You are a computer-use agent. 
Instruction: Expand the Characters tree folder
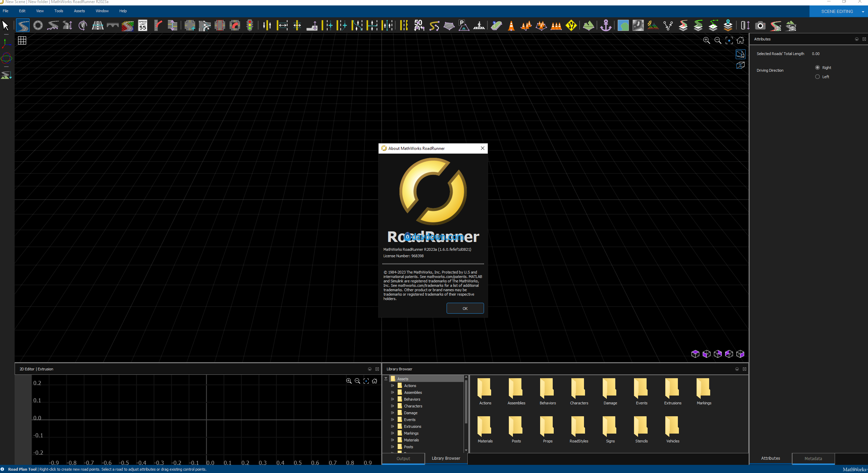click(x=393, y=406)
